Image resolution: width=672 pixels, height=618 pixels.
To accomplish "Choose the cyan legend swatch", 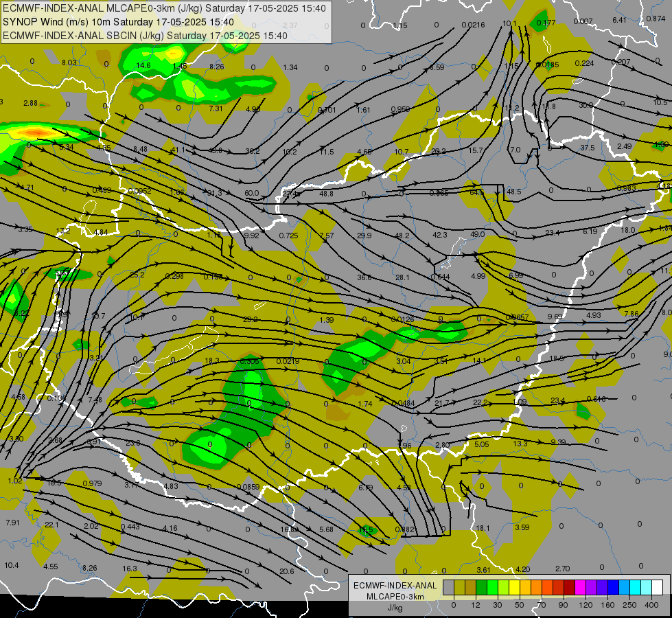I will (x=636, y=587).
